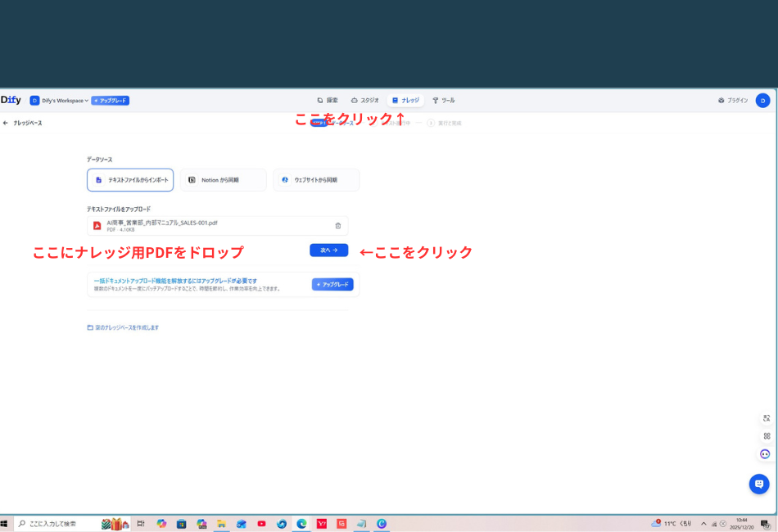Screen dimensions: 778x532
Task: Select the テキストファイルからインポート data source
Action: point(129,179)
